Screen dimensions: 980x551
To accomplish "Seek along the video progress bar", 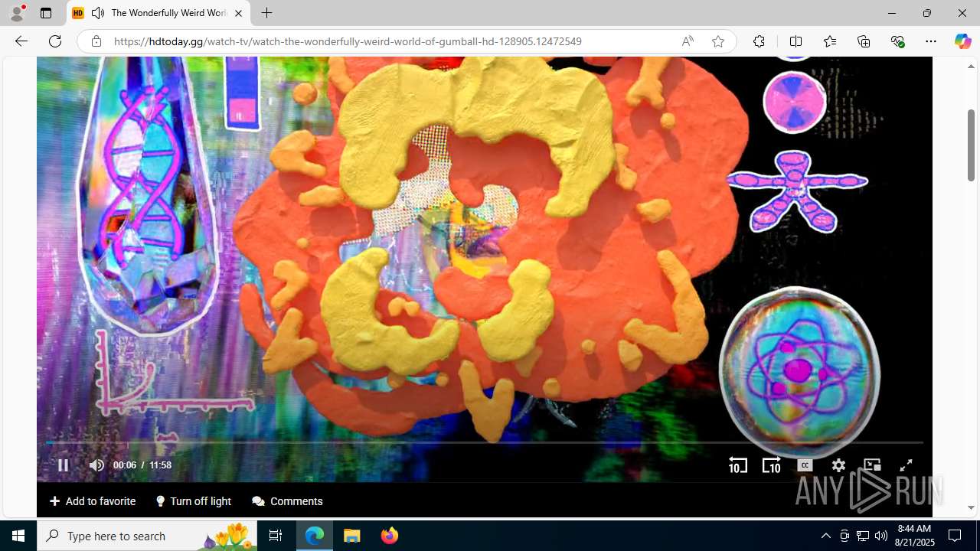I will click(x=484, y=442).
